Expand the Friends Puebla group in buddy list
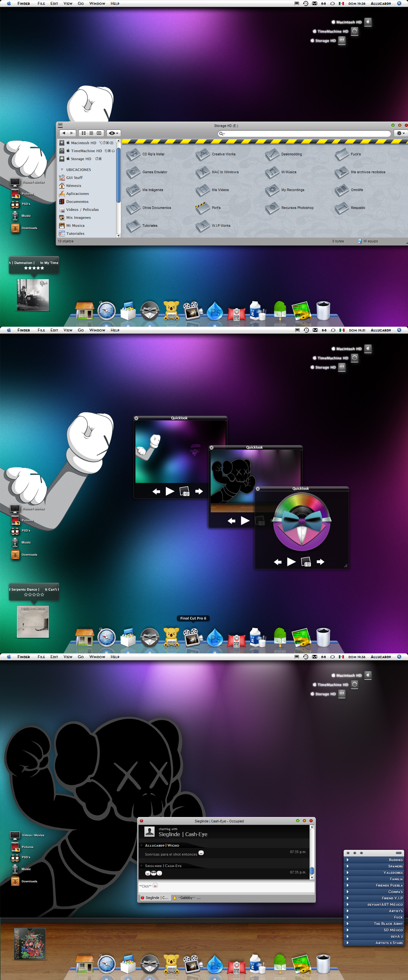The image size is (408, 980). pyautogui.click(x=347, y=885)
